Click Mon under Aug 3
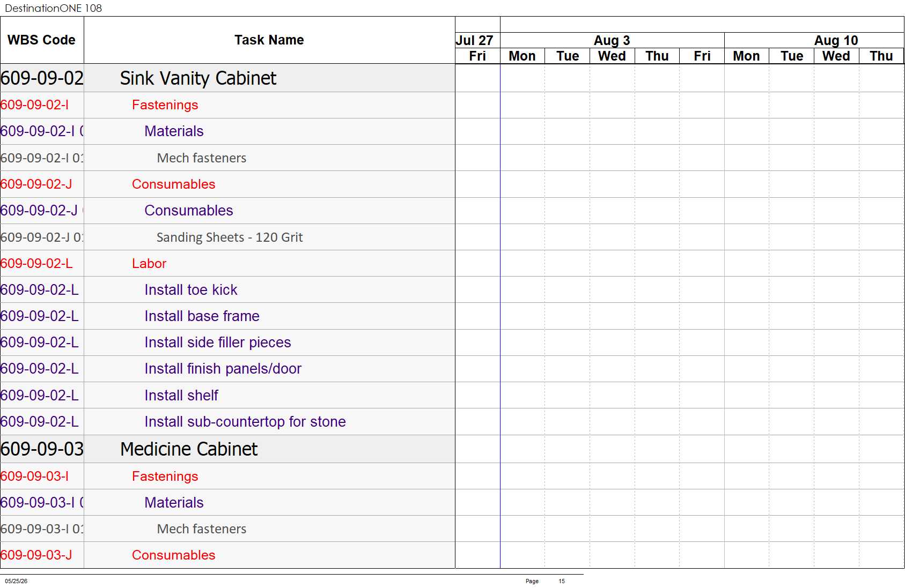Screen dimensions: 905x588 pyautogui.click(x=522, y=56)
